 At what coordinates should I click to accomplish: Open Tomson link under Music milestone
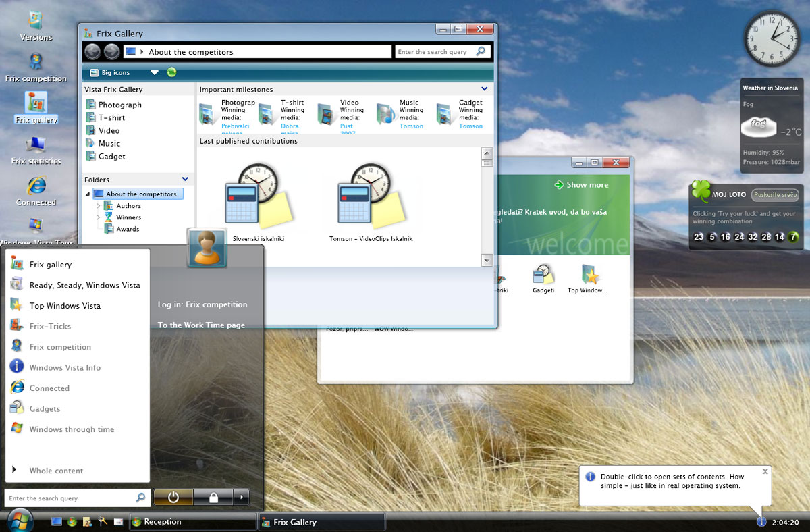pos(412,126)
